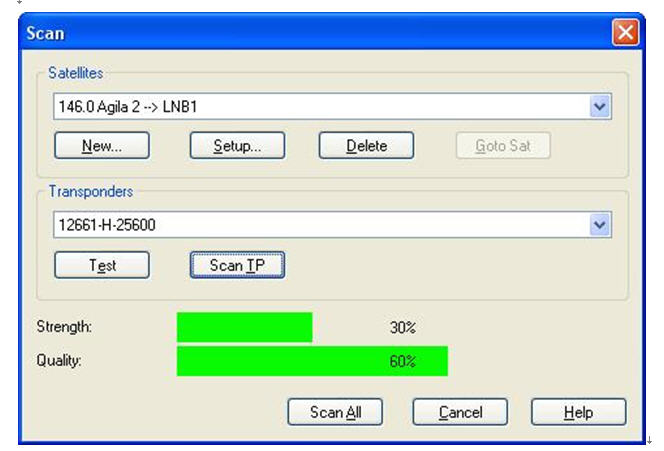Delete the selected satellite

point(366,146)
